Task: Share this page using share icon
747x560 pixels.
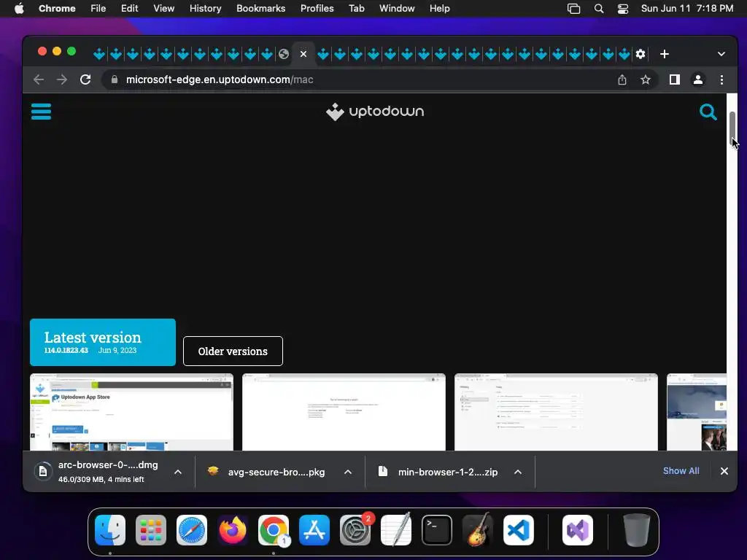Action: [622, 79]
